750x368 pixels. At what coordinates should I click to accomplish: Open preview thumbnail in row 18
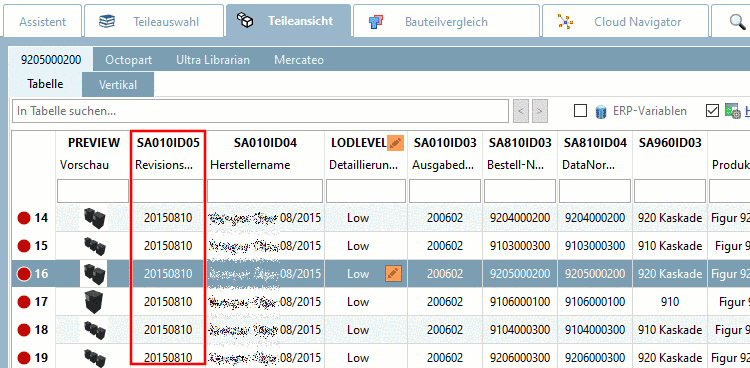coord(94,330)
